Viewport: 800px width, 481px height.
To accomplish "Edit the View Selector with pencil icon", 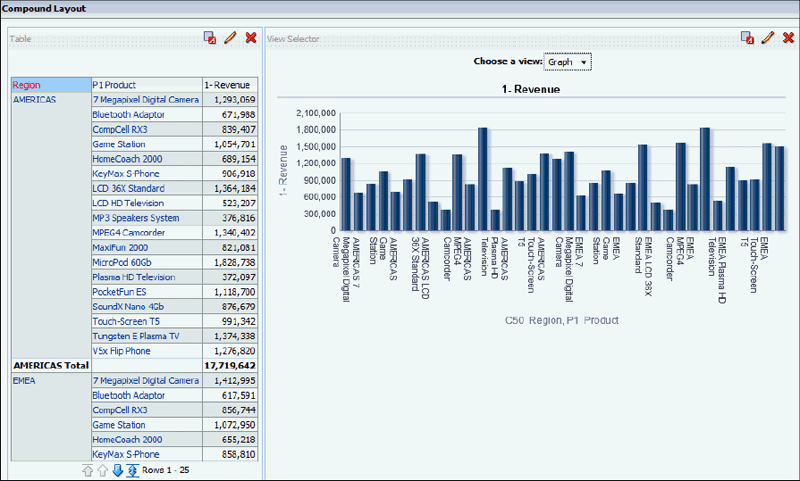I will (767, 38).
